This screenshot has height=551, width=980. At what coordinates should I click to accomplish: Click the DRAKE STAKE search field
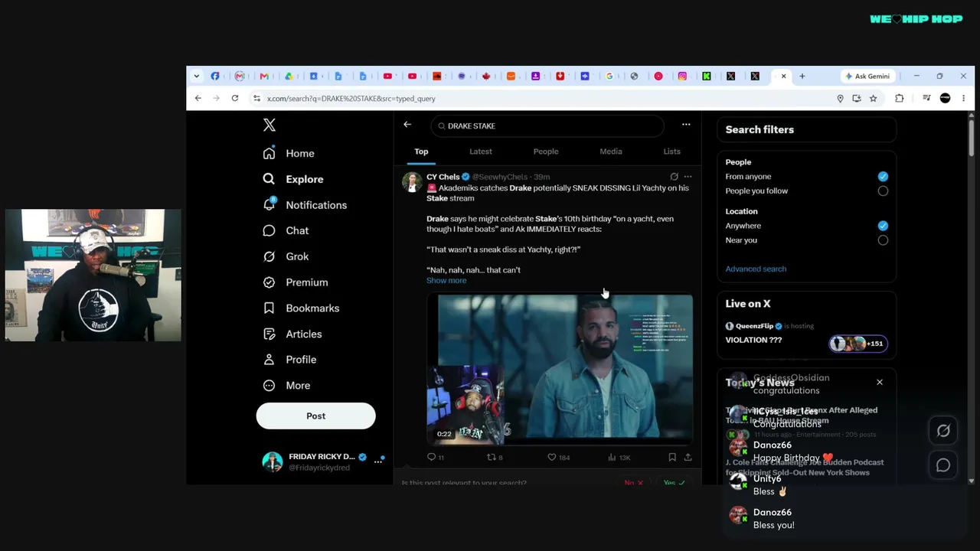coord(547,126)
